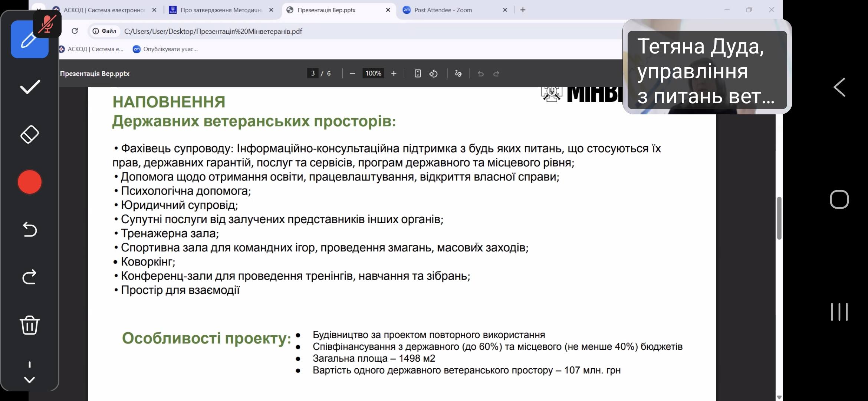Click the fit to page icon
Screen dimensions: 868x401
click(418, 74)
